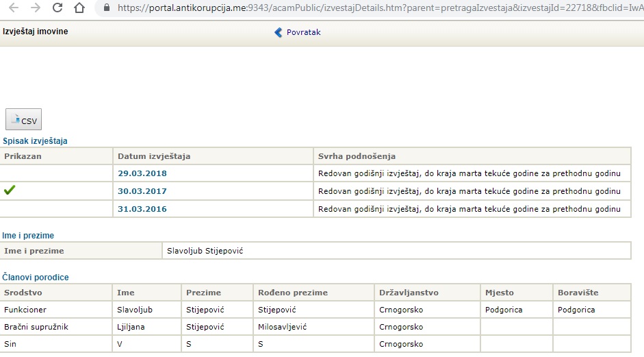Reload the page with refresh icon

click(57, 8)
